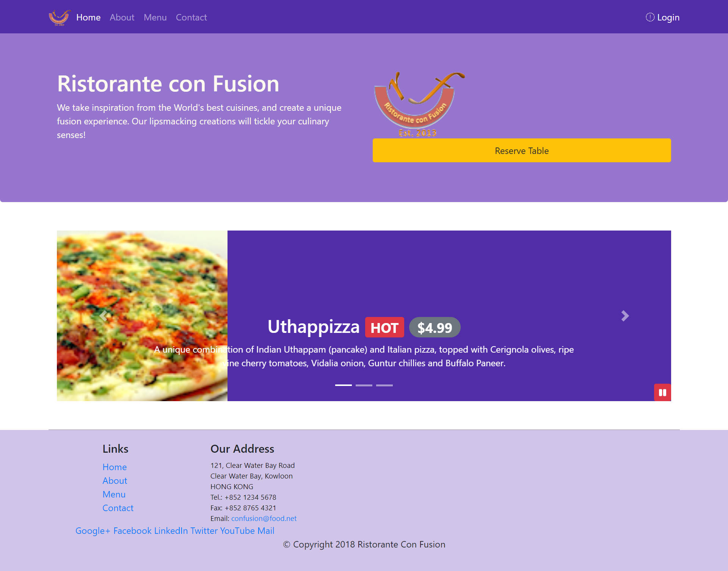Select the first carousel indicator
The height and width of the screenshot is (571, 728).
click(344, 385)
